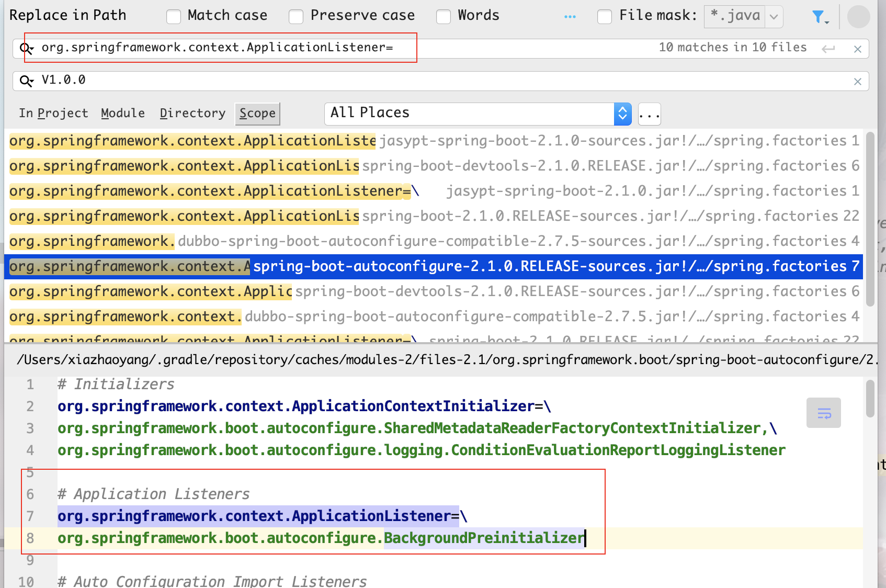This screenshot has height=588, width=886.
Task: Select result in spring-boot-autoconfigure-2.1.0.RELEASE-sources.jar
Action: tap(434, 266)
